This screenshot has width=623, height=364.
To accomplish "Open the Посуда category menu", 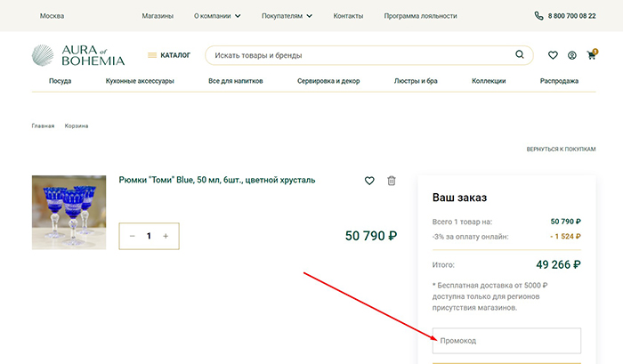I will click(x=61, y=81).
